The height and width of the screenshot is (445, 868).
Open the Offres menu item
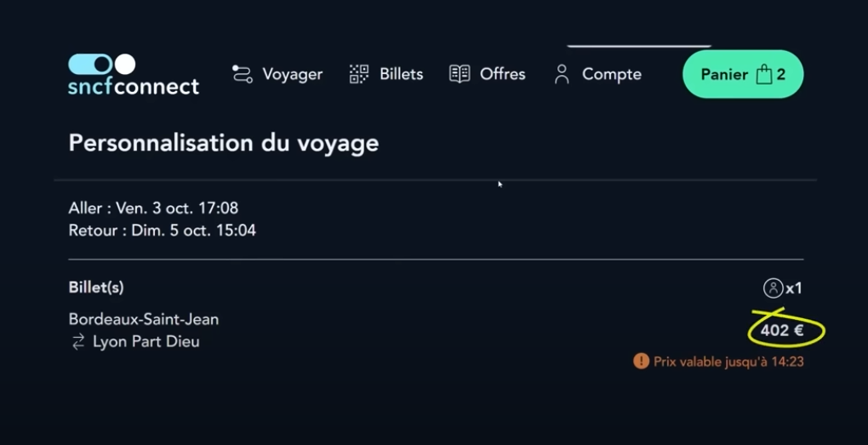487,74
